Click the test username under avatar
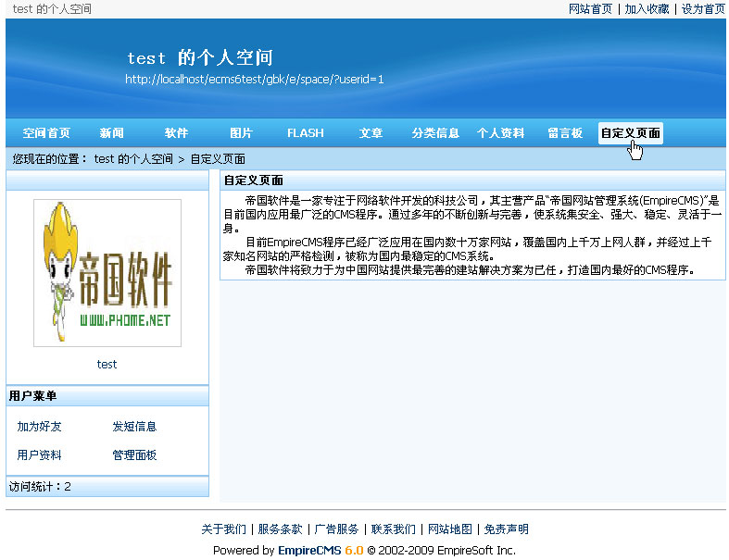The height and width of the screenshot is (560, 729). [107, 365]
